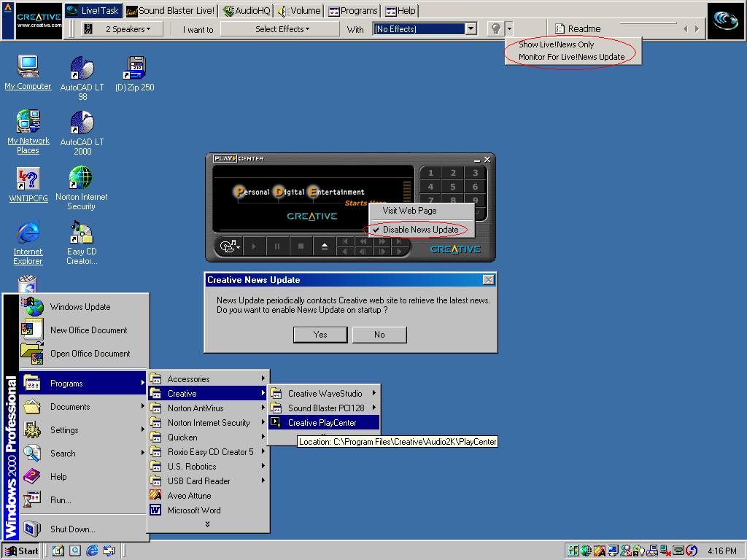Choose Monitor For Live!News Update option

coord(573,57)
